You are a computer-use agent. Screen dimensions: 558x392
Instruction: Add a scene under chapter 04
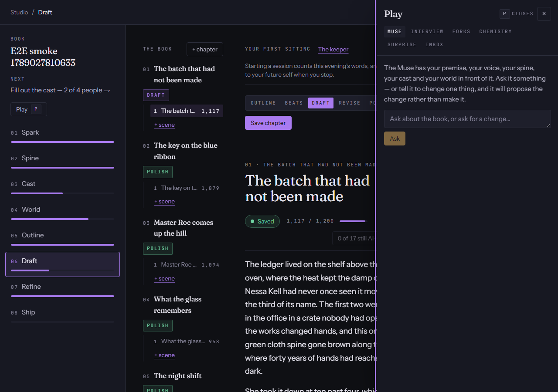click(164, 355)
